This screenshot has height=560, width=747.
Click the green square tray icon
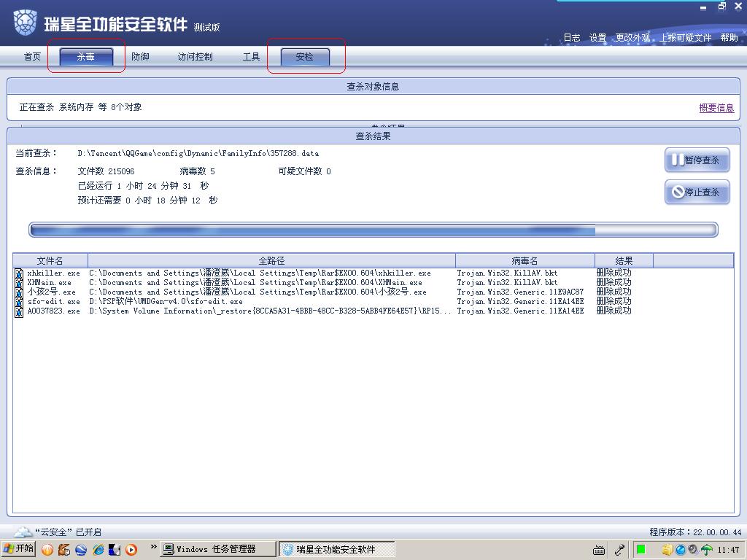point(640,550)
